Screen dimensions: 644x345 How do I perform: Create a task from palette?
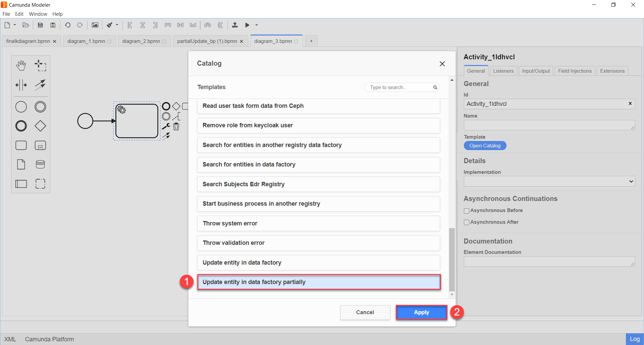point(21,145)
